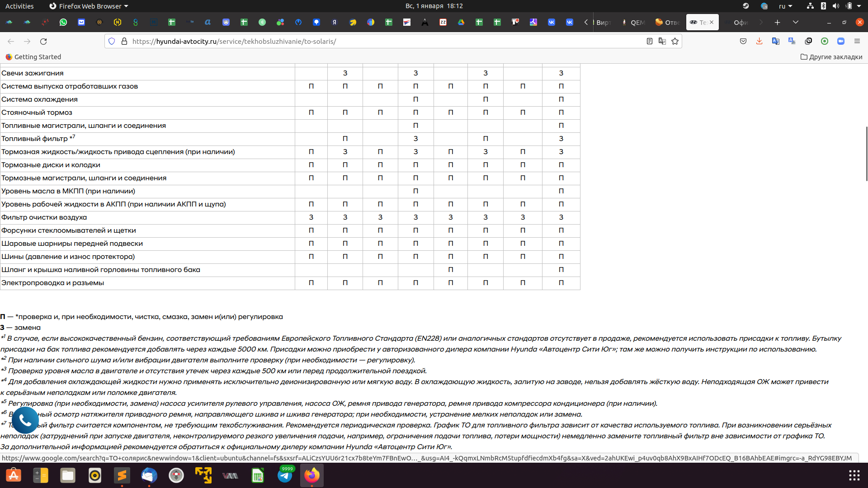Switch to the Отве browser tab

coord(668,22)
